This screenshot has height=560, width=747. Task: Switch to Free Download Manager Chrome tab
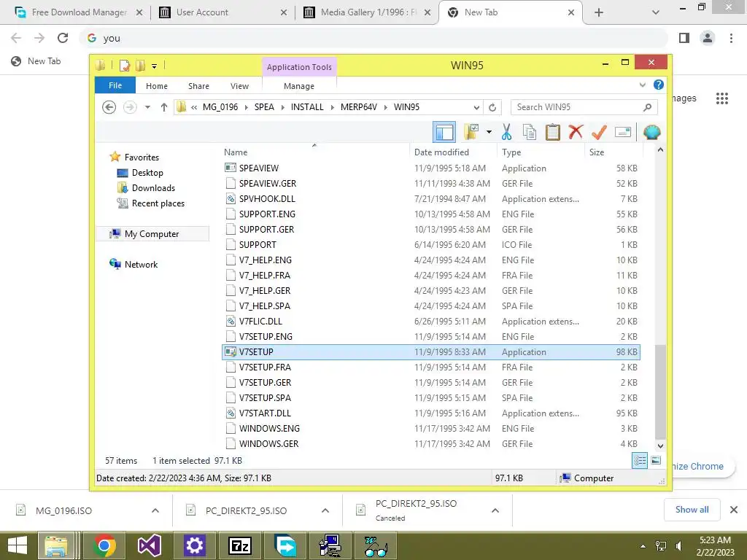tap(79, 12)
